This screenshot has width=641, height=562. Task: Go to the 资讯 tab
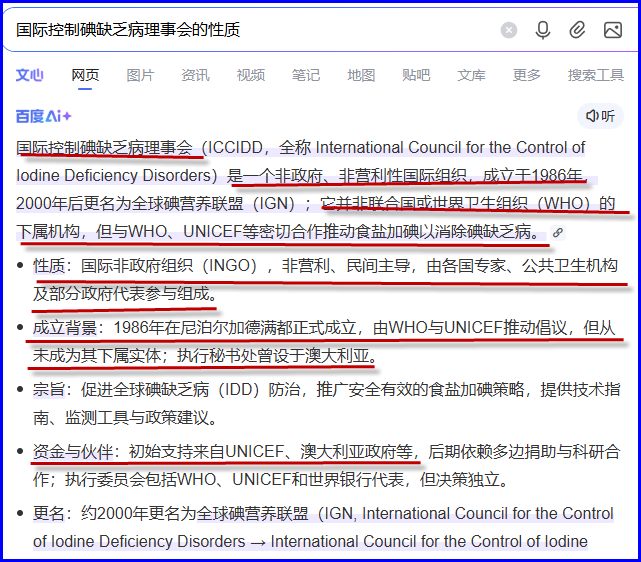[x=195, y=75]
